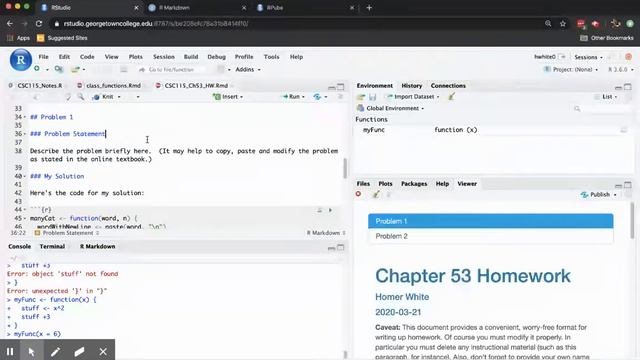Select Problem 1 in the viewer navigation
Screen dimensions: 640x360
[x=491, y=221]
